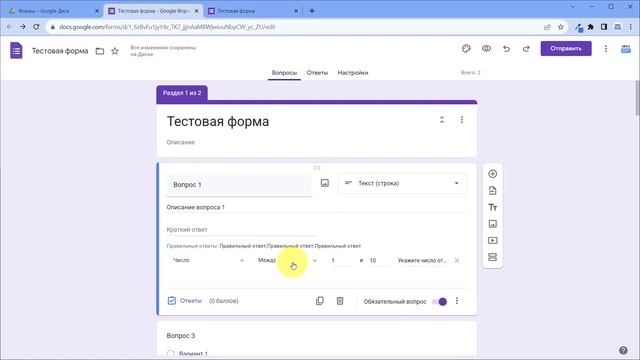The image size is (640, 360).
Task: Open the browser extensions puzzle icon
Action: tap(591, 27)
